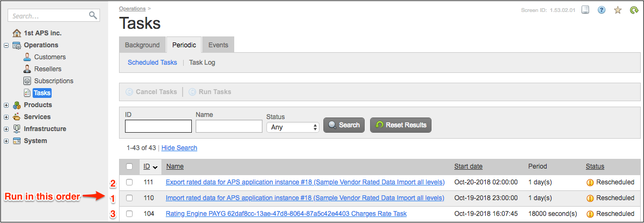Open the Status dropdown showing Any
Image resolution: width=644 pixels, height=223 pixels.
292,127
